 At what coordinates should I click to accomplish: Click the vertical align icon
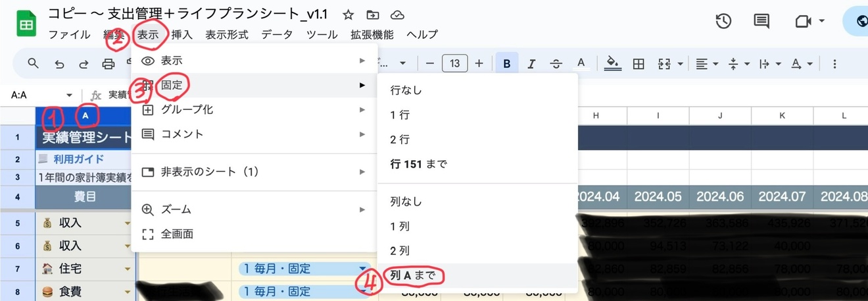click(x=734, y=63)
